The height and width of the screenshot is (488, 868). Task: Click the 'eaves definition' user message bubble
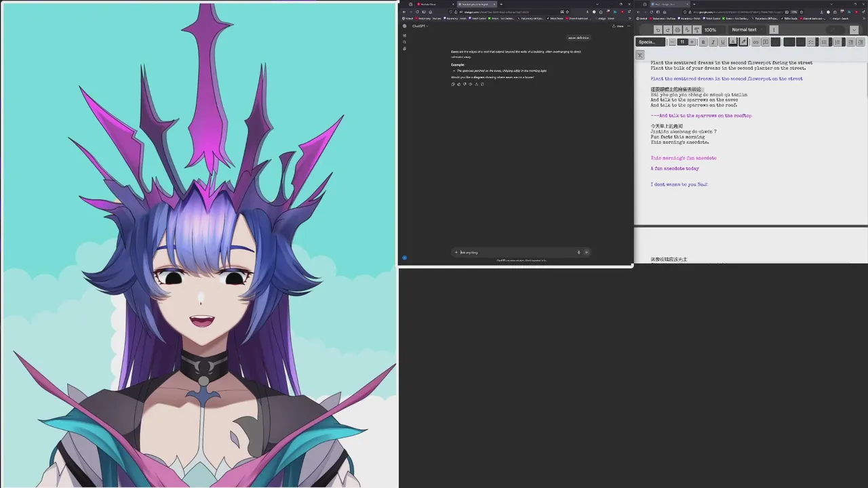[x=578, y=38]
